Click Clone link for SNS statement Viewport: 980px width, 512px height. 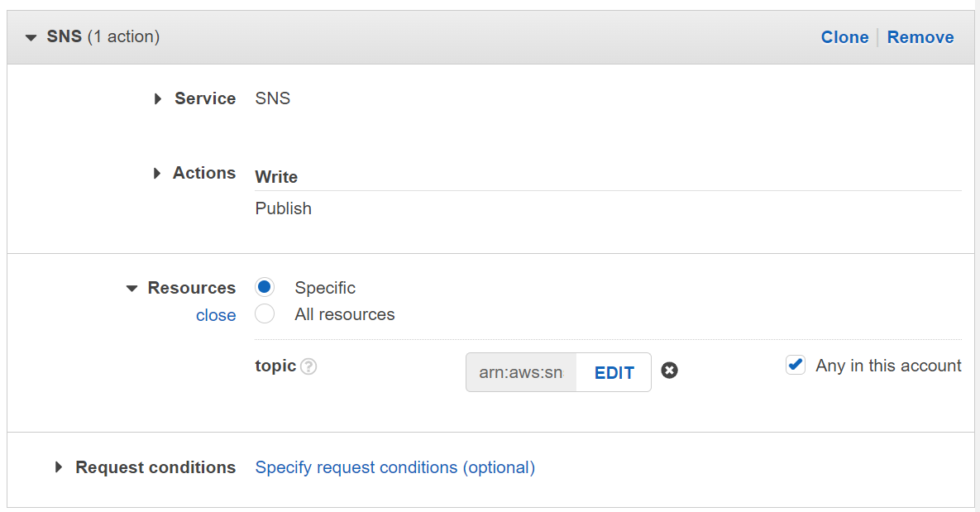point(844,37)
